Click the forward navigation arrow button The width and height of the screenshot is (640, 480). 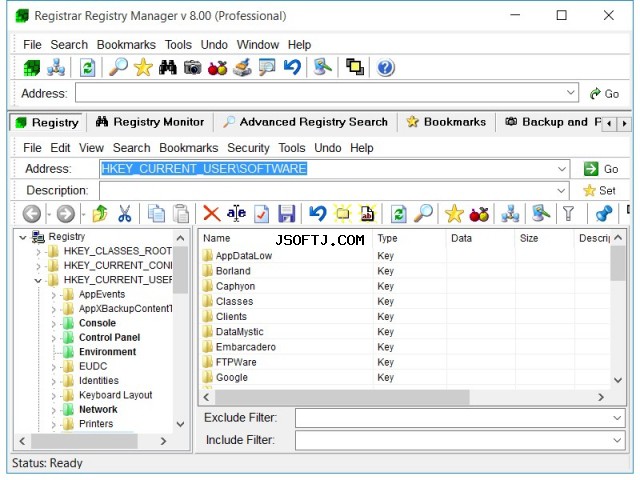click(66, 213)
